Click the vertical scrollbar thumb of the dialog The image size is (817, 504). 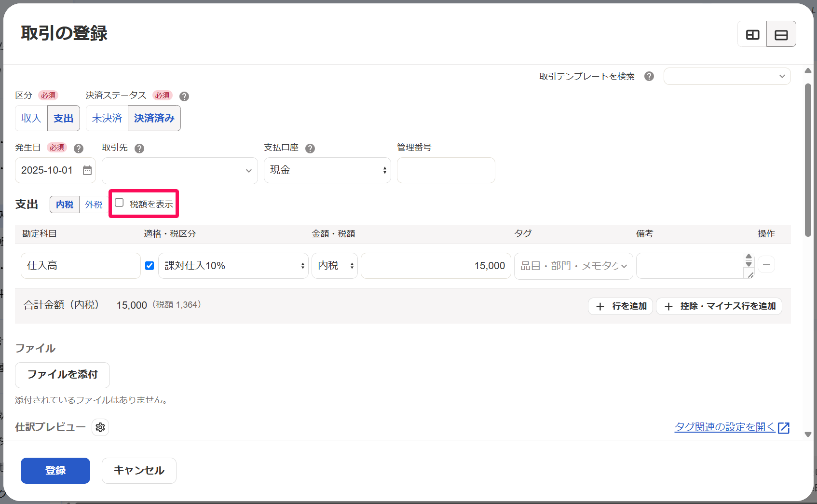(x=808, y=160)
